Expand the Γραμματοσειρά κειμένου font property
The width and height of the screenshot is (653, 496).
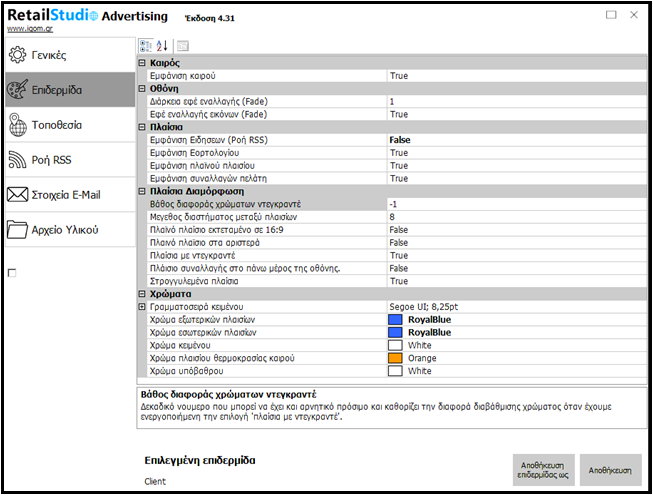(141, 306)
